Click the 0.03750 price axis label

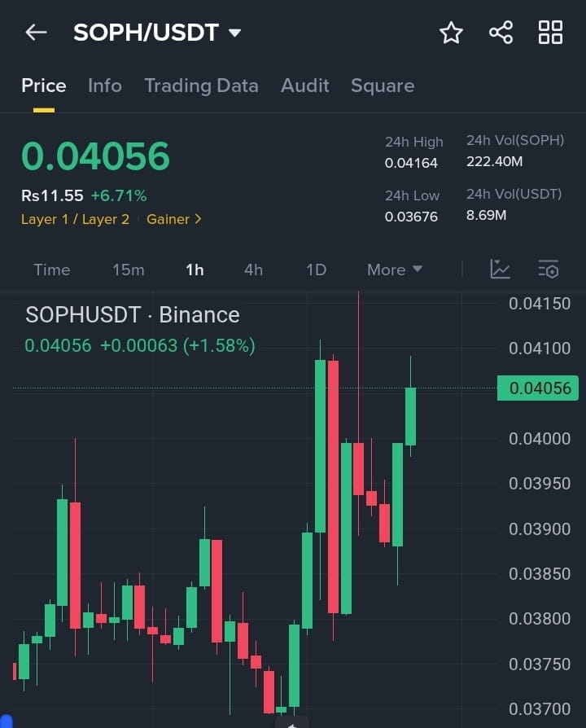pyautogui.click(x=540, y=664)
